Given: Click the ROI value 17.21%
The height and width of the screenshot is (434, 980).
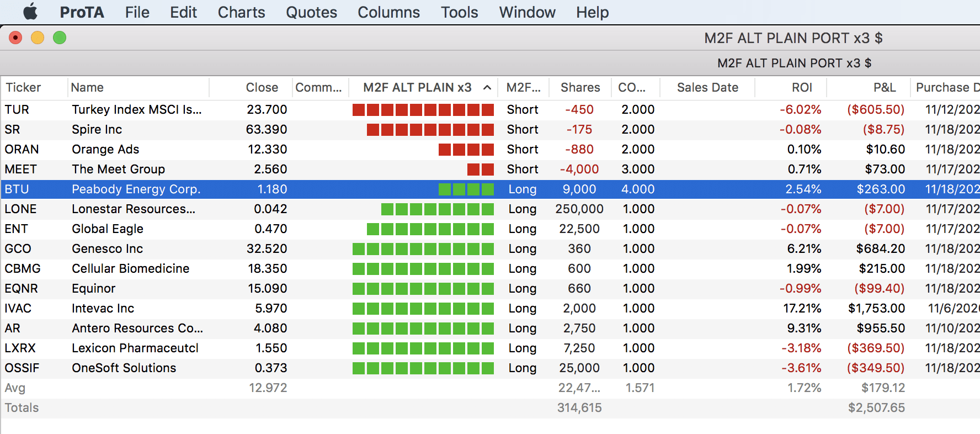Looking at the screenshot, I should [x=802, y=308].
